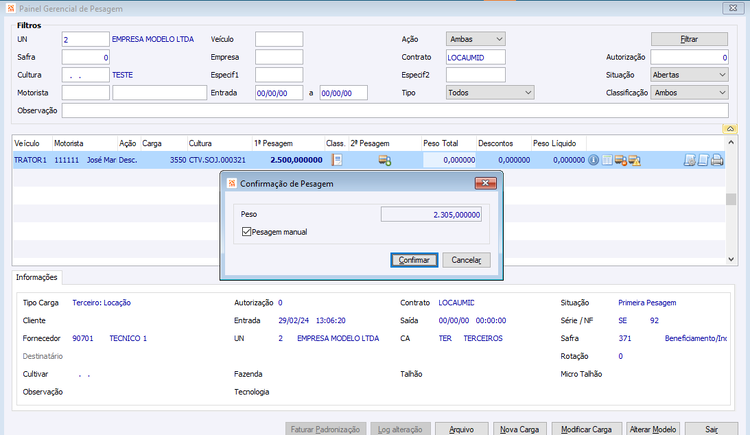The image size is (750, 435).
Task: Click truck icon with red remove badge
Action: click(621, 160)
